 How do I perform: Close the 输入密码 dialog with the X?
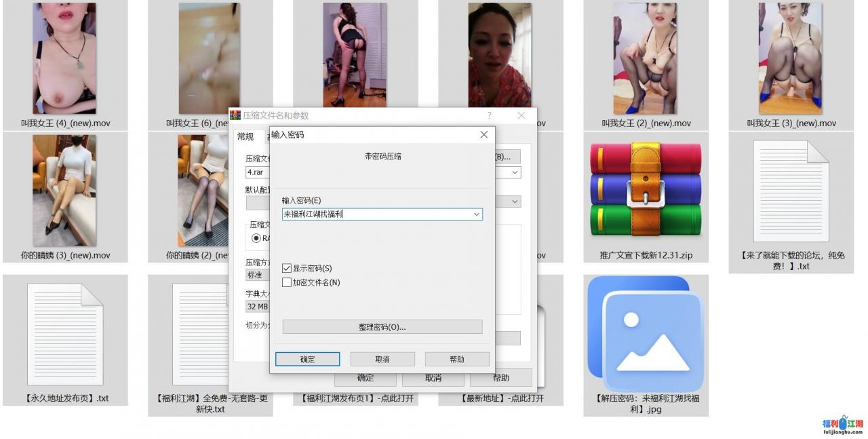tap(484, 135)
